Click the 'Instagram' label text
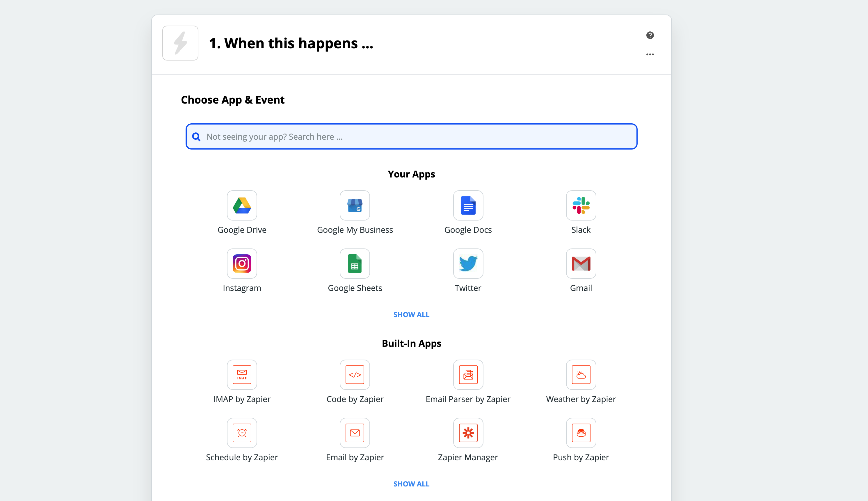The width and height of the screenshot is (868, 501). (x=242, y=288)
